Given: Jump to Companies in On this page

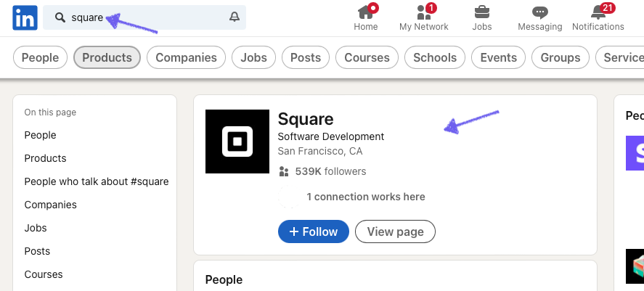Looking at the screenshot, I should 51,205.
